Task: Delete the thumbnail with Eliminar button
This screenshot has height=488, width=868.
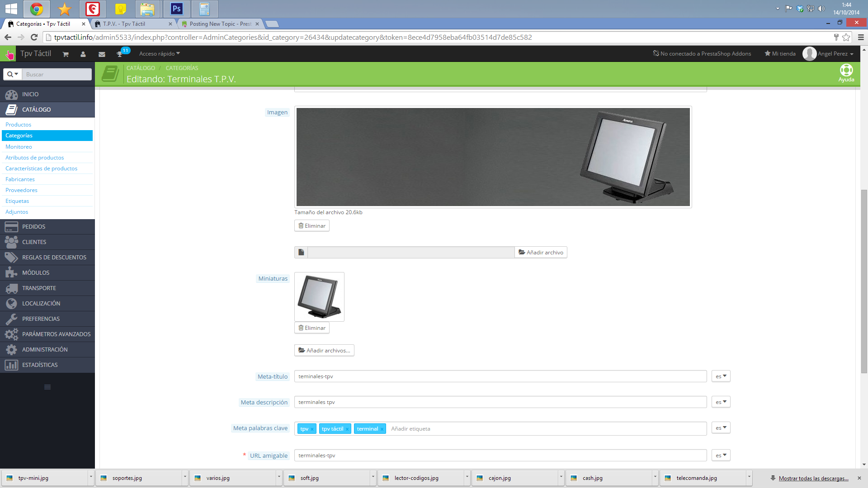Action: coord(312,328)
